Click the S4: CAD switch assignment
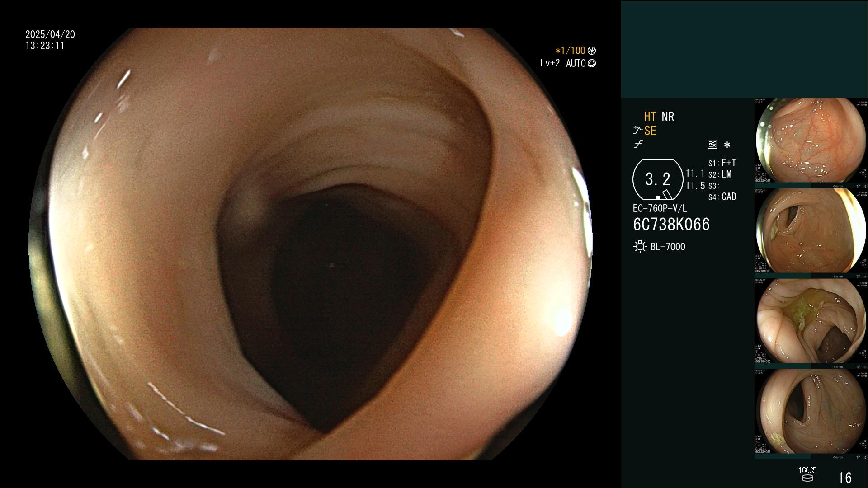Screen dimensions: 868x488 point(722,197)
